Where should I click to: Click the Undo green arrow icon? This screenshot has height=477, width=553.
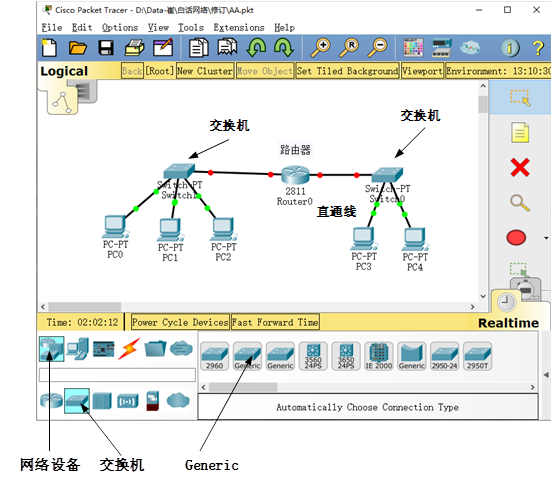[x=256, y=48]
